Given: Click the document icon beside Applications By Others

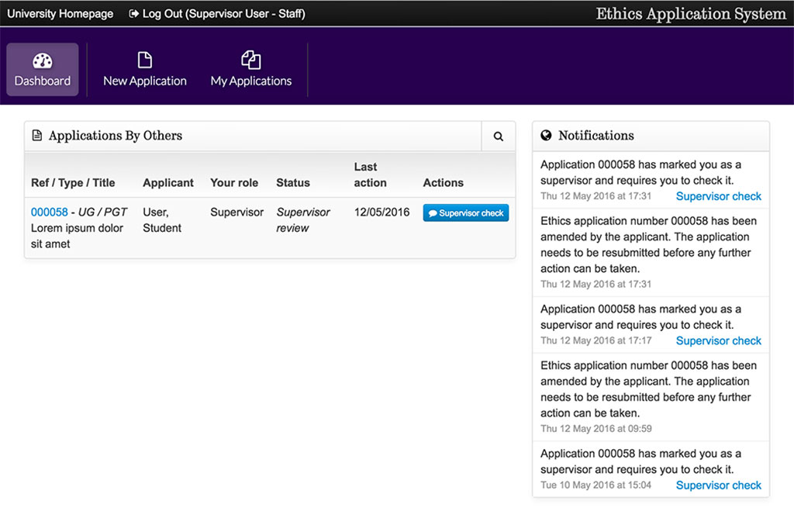Looking at the screenshot, I should pyautogui.click(x=37, y=135).
